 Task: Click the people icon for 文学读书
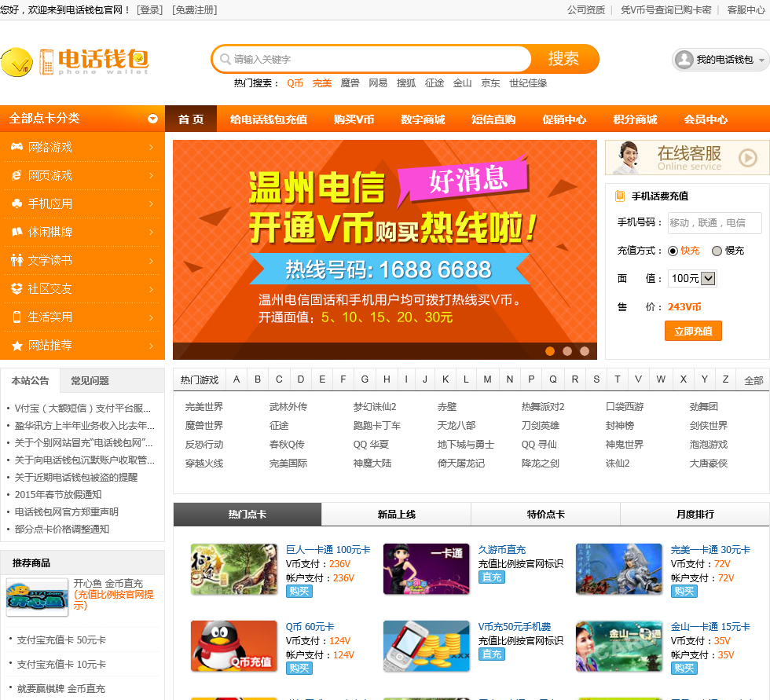point(16,260)
